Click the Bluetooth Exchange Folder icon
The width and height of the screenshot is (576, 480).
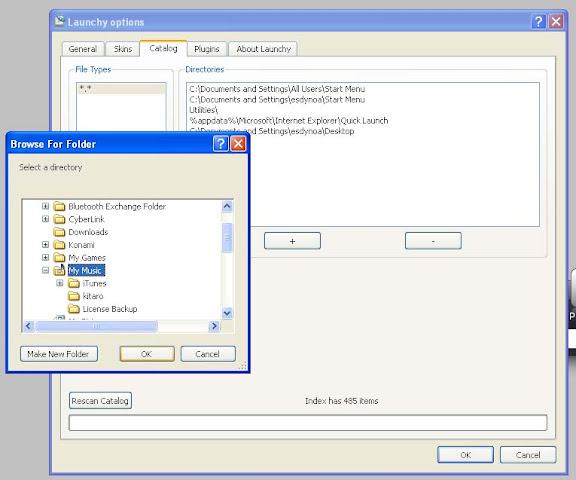click(x=60, y=206)
